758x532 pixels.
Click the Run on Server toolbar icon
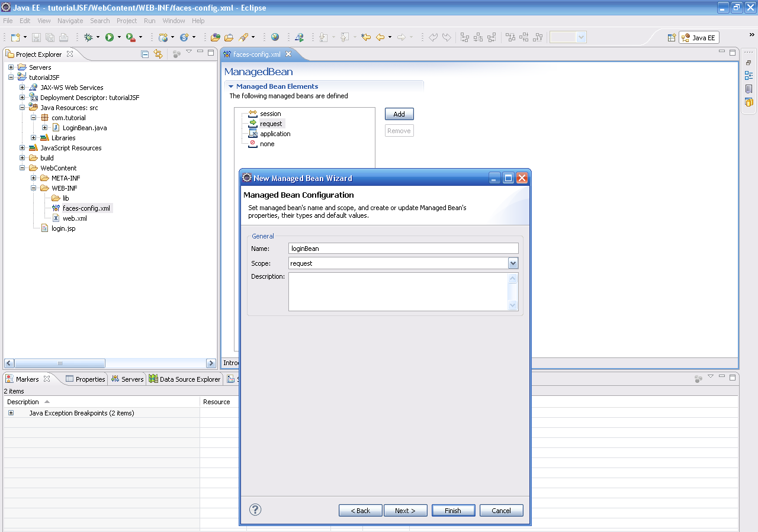(299, 37)
